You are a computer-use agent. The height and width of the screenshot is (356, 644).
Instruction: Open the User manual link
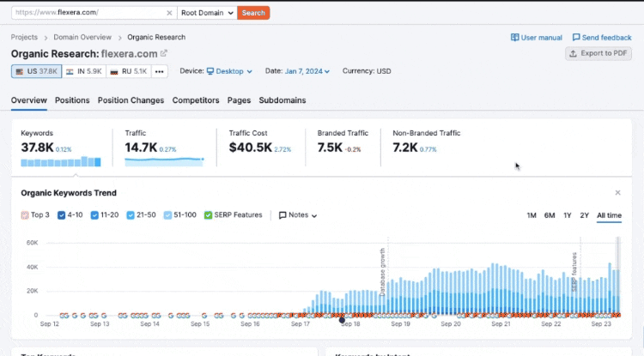click(537, 38)
